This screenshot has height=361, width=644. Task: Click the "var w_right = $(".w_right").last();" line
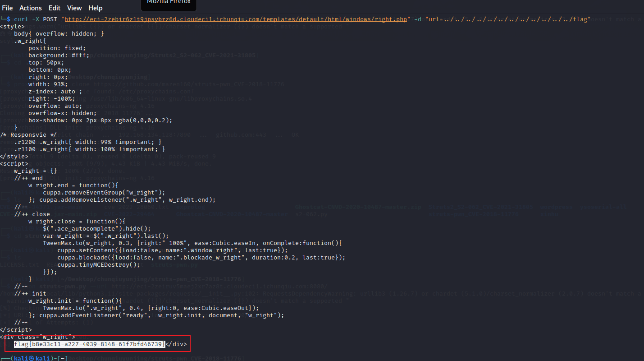pos(106,236)
